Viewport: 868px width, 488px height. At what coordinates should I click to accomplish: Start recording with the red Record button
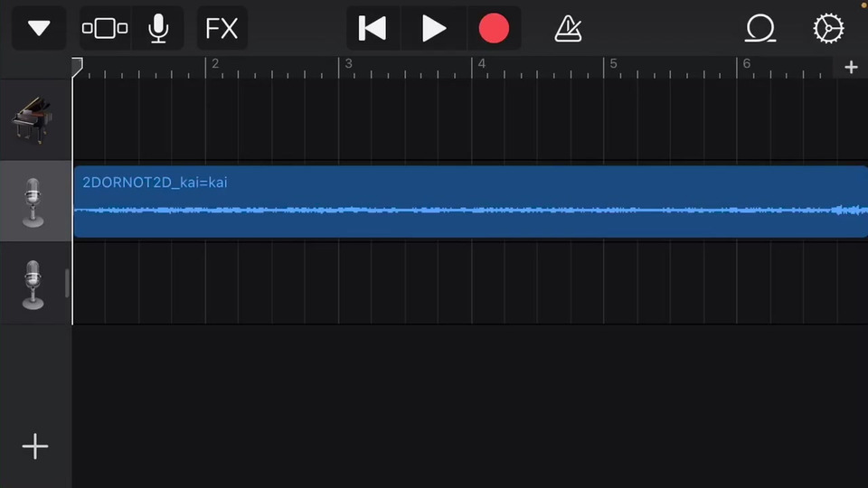tap(494, 29)
